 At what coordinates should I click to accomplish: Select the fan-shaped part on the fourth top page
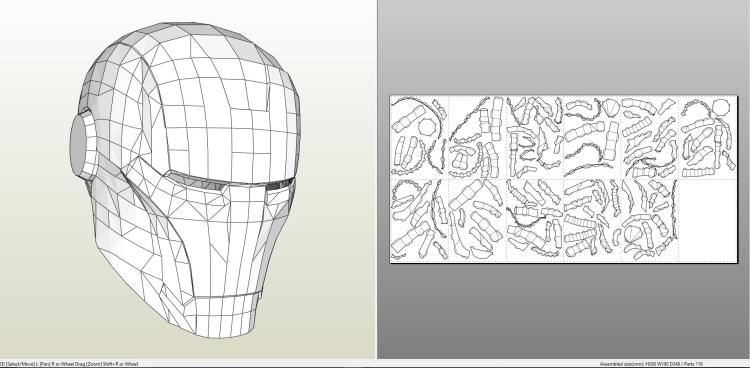pyautogui.click(x=610, y=108)
